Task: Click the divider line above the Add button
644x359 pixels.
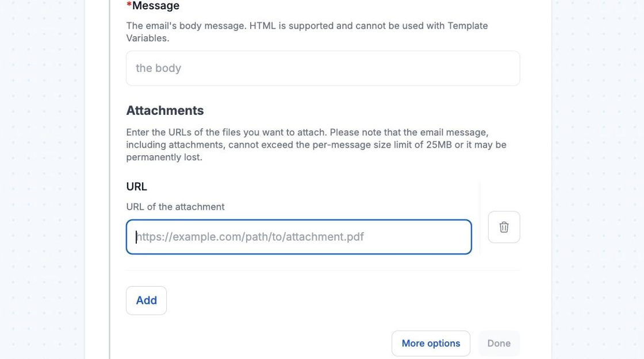Action: click(x=323, y=270)
